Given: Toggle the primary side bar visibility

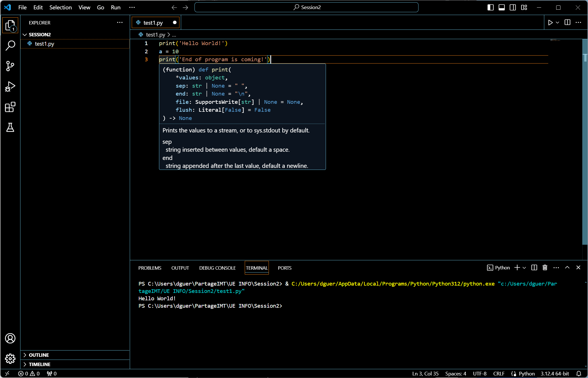Looking at the screenshot, I should point(490,7).
